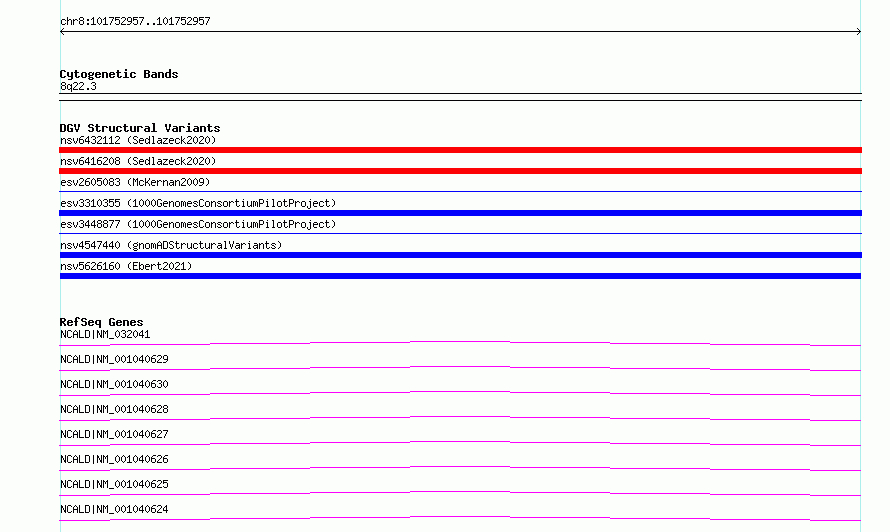This screenshot has width=890, height=532.
Task: Click the thin blue line under esv3448877
Action: point(460,233)
